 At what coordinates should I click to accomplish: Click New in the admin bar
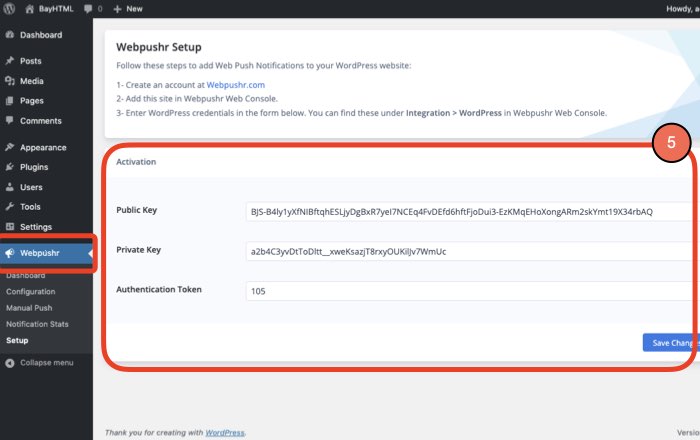tap(134, 9)
